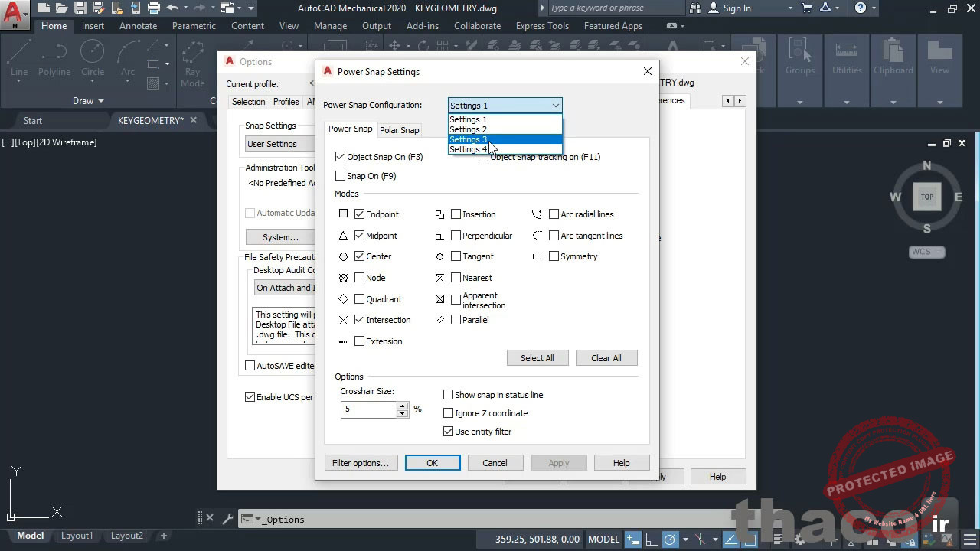Screen dimensions: 980x551
Task: Open the WCS dropdown under the ViewCube
Action: click(x=927, y=252)
